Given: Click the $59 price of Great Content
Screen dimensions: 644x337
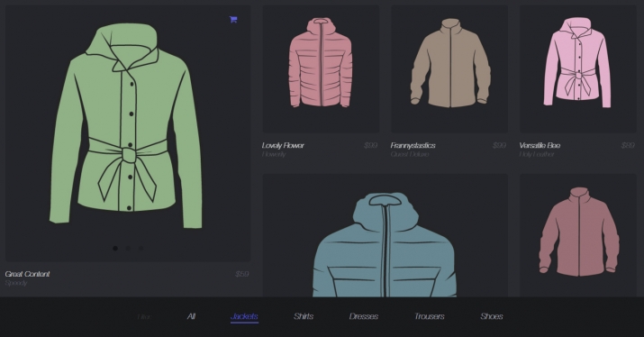Looking at the screenshot, I should click(242, 274).
